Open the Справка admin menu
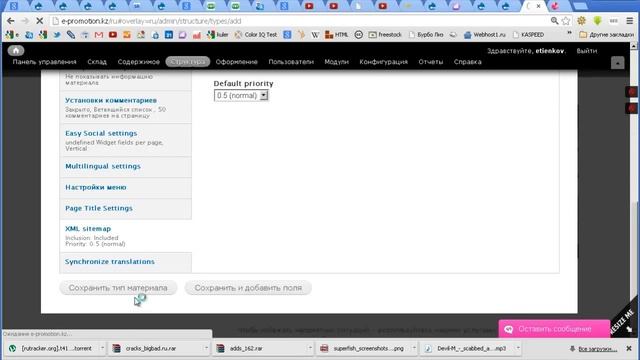 pos(467,62)
